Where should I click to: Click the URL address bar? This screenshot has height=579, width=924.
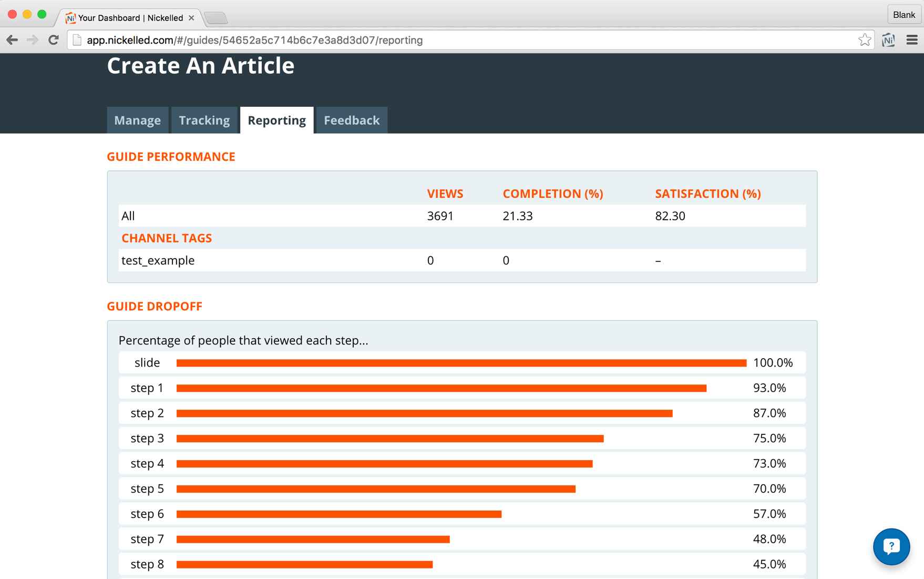[470, 40]
